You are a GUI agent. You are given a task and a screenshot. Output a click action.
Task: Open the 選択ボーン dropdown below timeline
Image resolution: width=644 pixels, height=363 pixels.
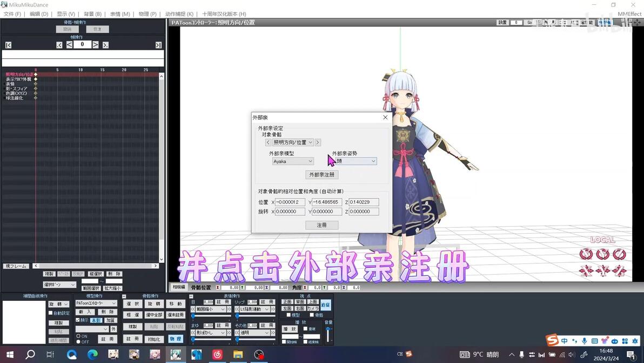pos(59,285)
